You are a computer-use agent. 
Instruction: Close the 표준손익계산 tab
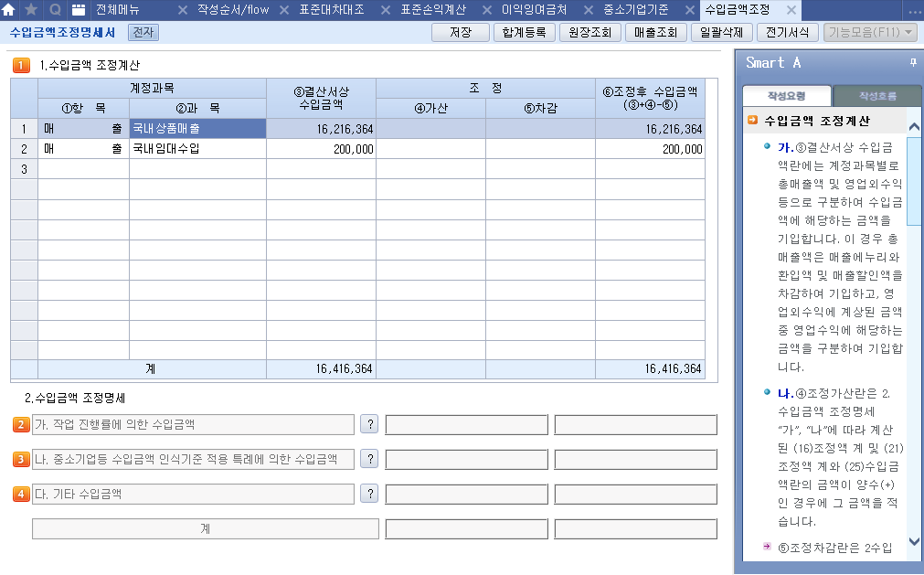[487, 10]
